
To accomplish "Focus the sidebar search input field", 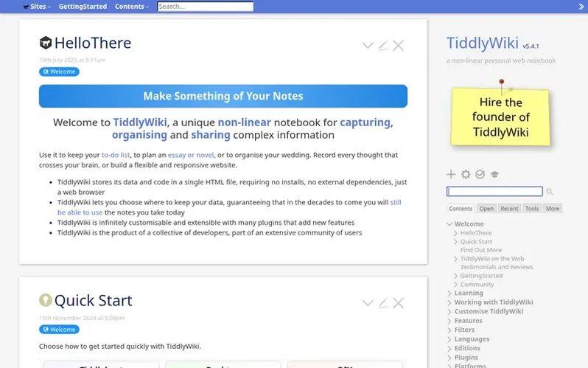I will [x=494, y=192].
